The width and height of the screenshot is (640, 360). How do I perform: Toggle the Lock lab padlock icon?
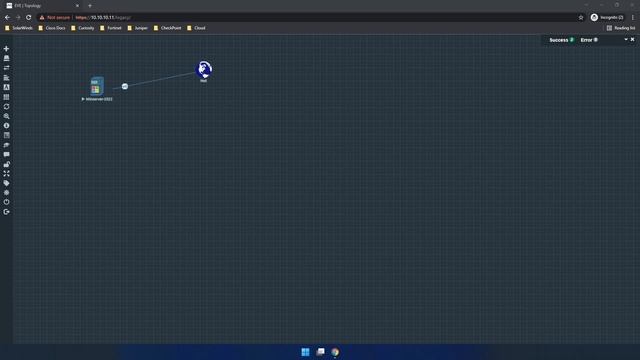[x=6, y=164]
